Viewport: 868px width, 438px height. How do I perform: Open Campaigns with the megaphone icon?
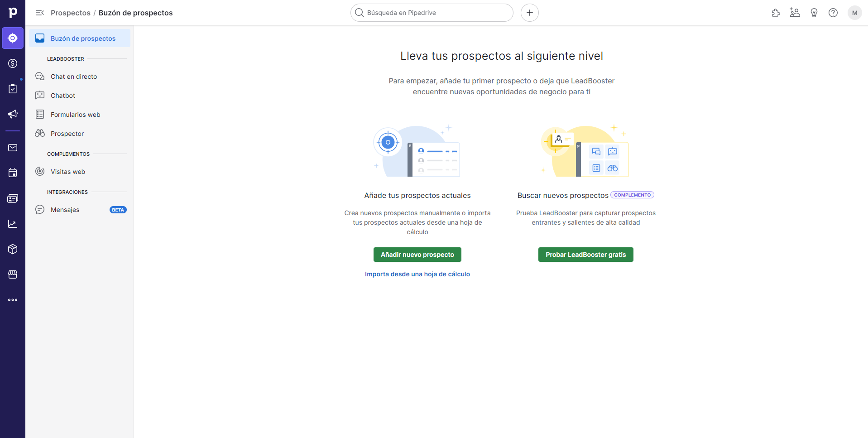[x=12, y=114]
